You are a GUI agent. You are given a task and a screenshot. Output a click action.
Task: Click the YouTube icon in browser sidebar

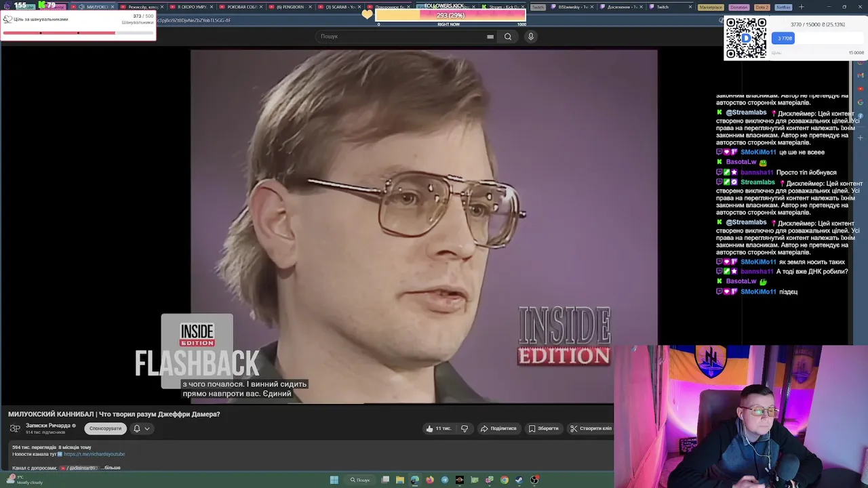(x=860, y=87)
